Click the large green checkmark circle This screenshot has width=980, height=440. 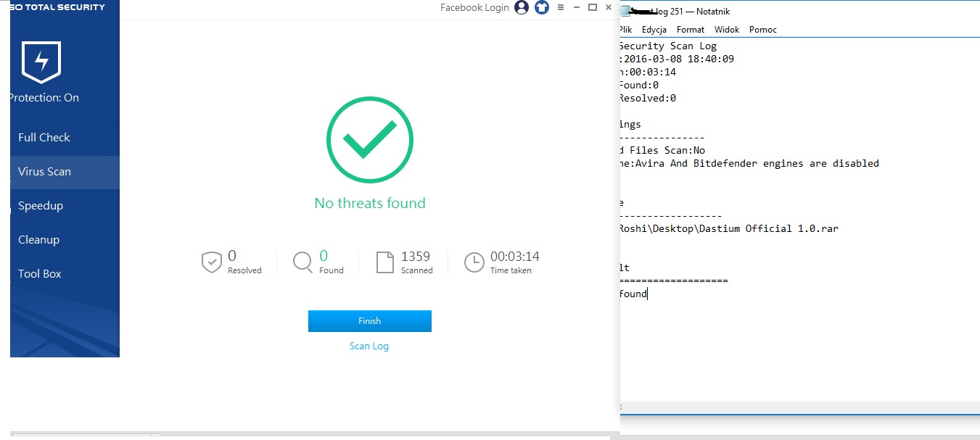(370, 140)
